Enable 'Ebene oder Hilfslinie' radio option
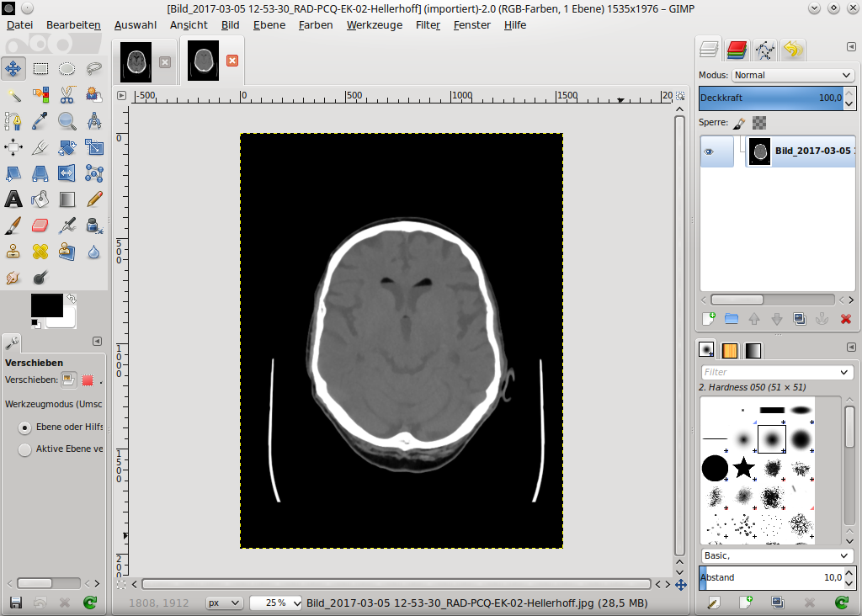The height and width of the screenshot is (616, 862). click(x=24, y=427)
